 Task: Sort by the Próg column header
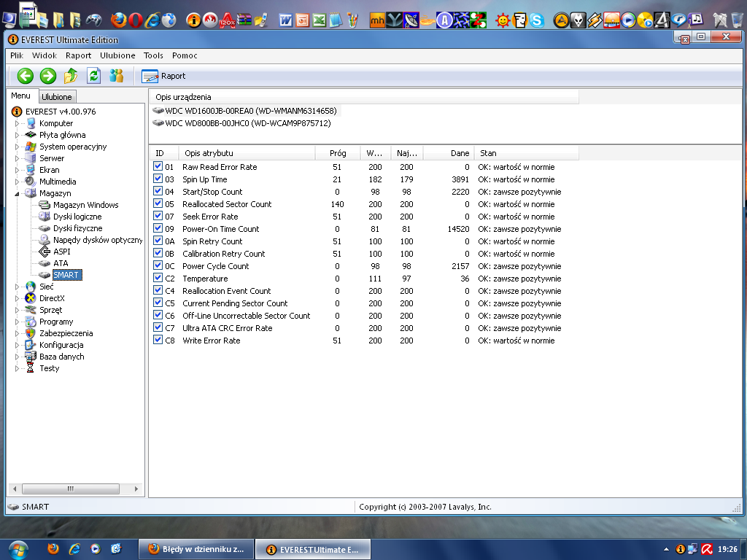click(x=338, y=153)
